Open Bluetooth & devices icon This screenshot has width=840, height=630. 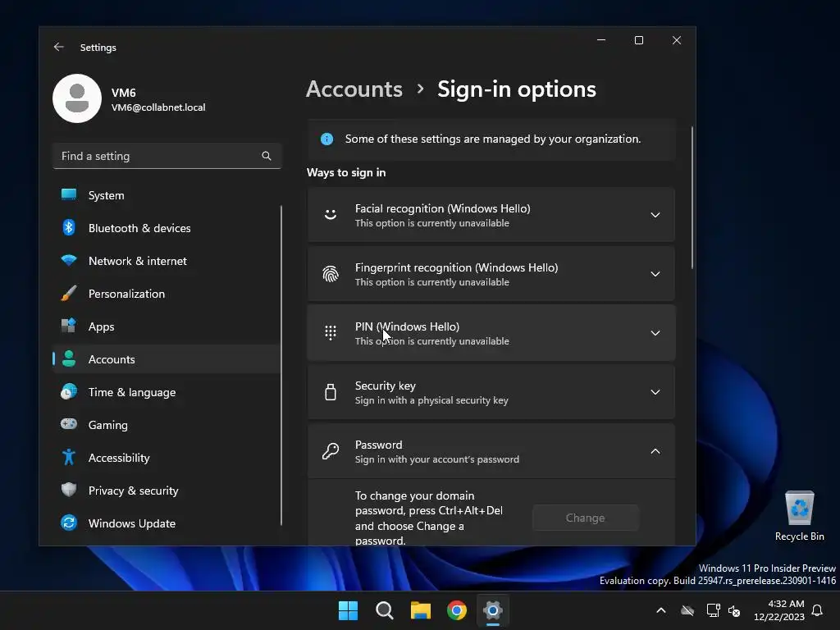point(69,228)
